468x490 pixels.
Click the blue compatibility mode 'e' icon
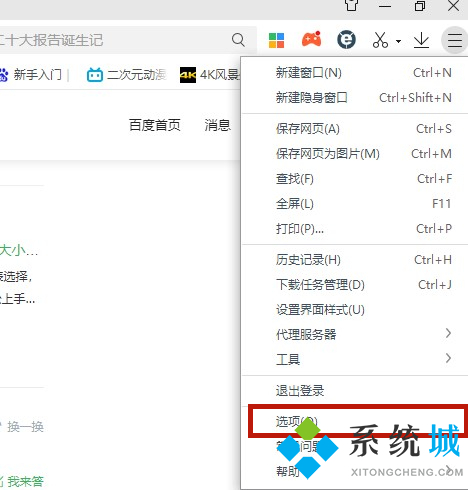pyautogui.click(x=346, y=40)
